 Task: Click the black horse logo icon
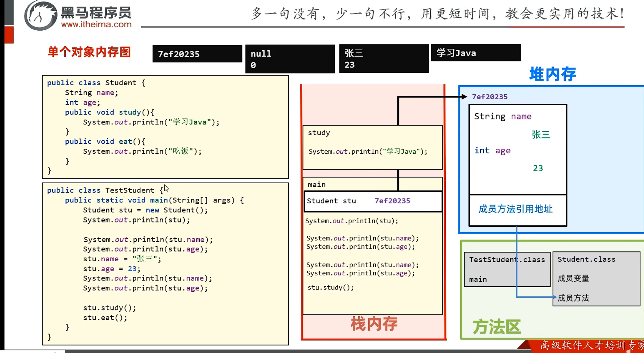[40, 15]
